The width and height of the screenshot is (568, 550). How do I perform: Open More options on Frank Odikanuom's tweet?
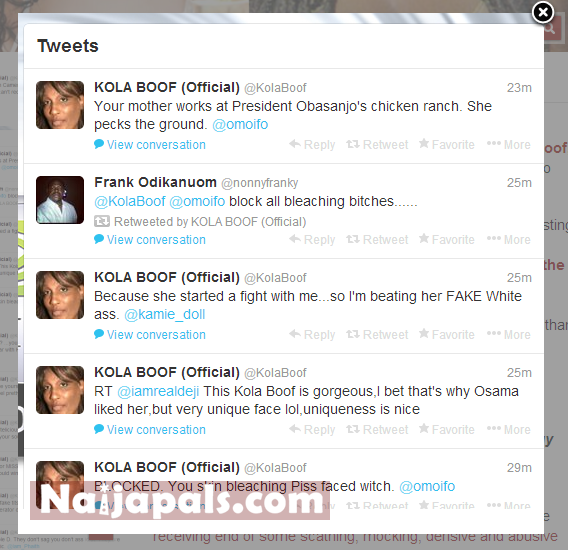[509, 239]
